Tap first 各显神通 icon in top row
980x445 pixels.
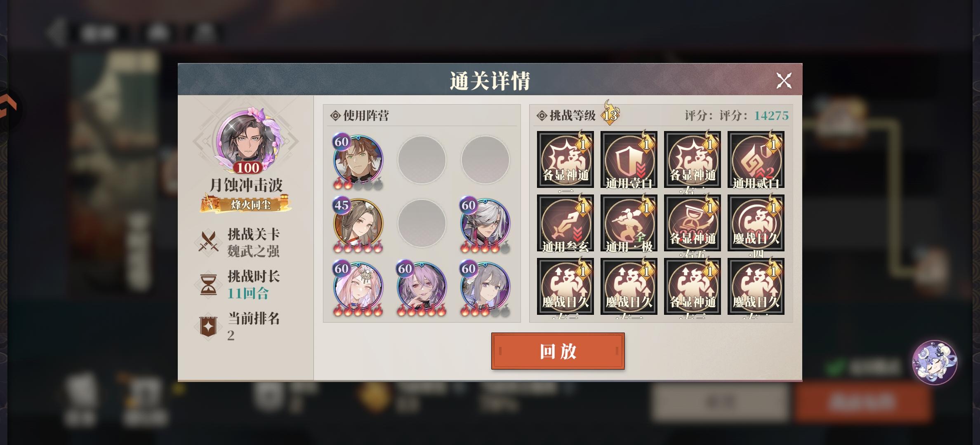point(565,159)
